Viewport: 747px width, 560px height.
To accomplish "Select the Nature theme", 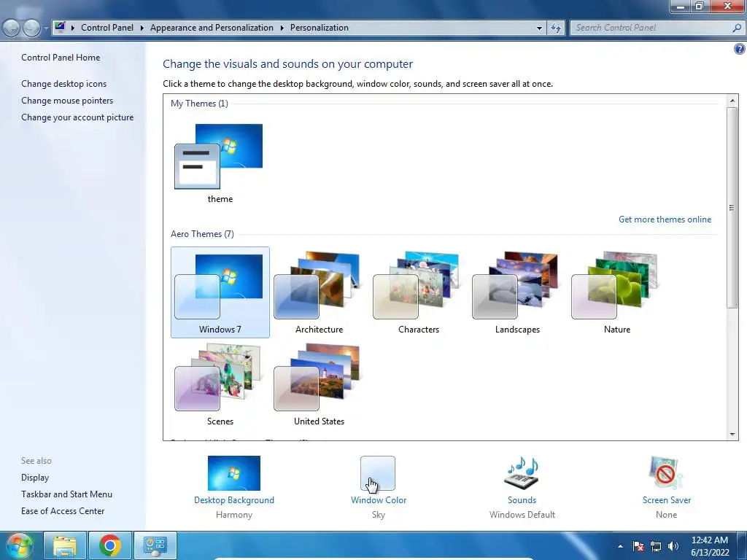I will click(x=617, y=292).
